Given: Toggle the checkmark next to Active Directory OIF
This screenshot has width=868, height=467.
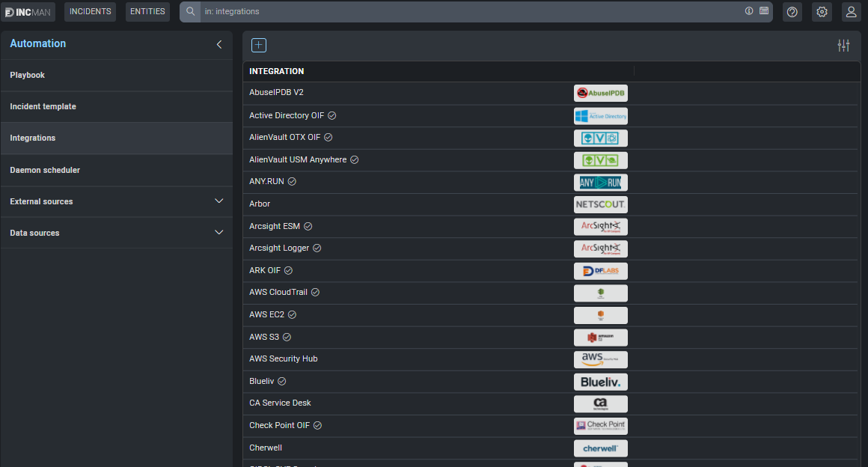Looking at the screenshot, I should (333, 115).
